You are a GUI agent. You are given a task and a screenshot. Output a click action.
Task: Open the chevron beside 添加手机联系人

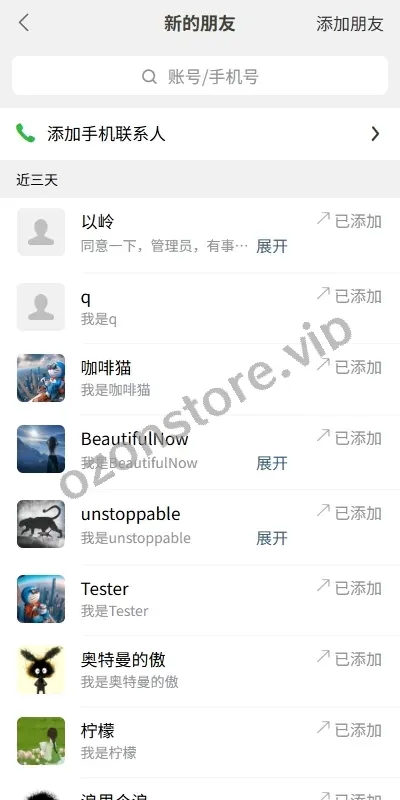point(376,134)
